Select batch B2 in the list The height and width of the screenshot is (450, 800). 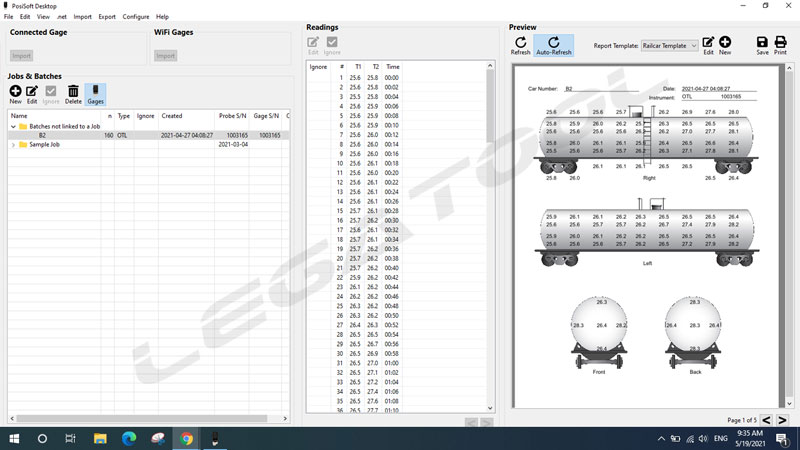(x=43, y=135)
